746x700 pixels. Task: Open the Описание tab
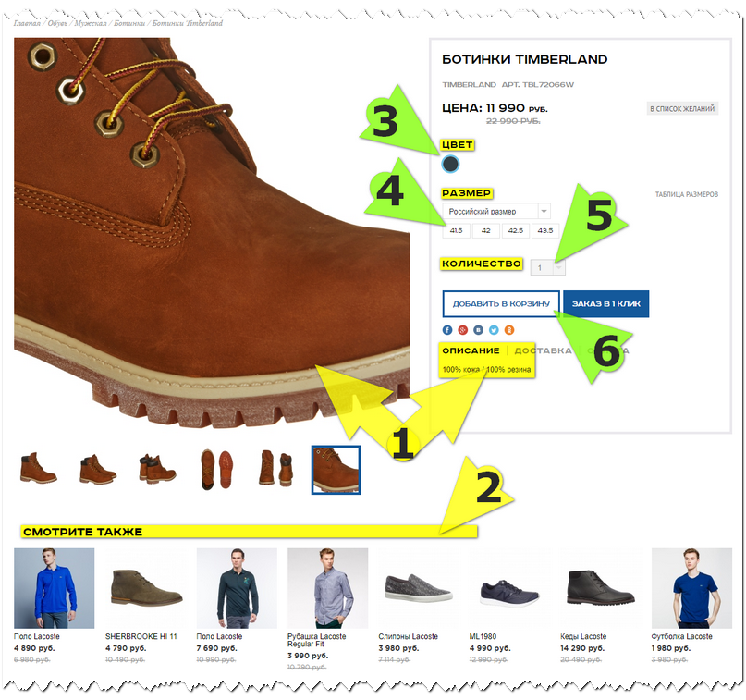click(x=471, y=350)
